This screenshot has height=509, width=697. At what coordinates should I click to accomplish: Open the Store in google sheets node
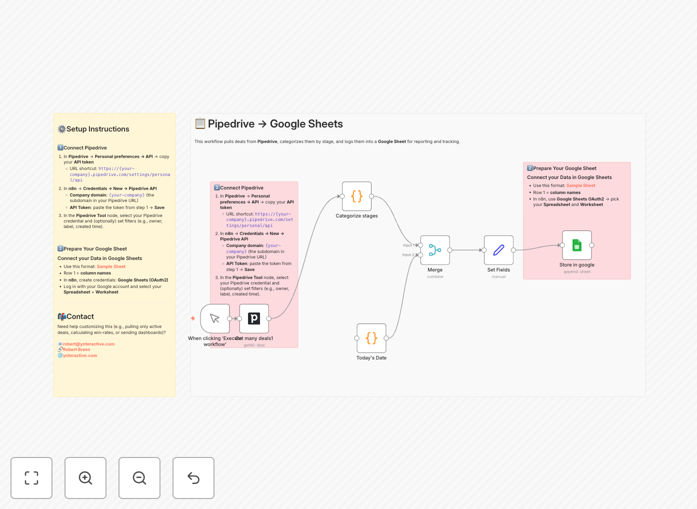(x=577, y=245)
